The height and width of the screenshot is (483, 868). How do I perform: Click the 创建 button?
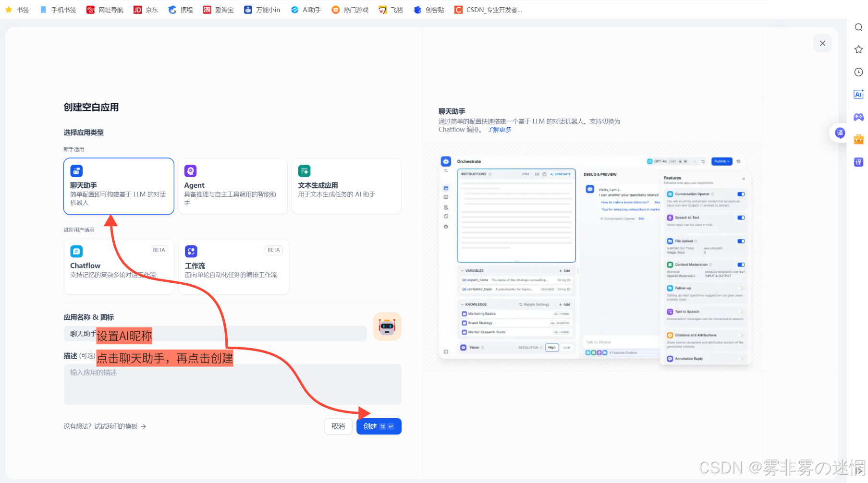[x=379, y=426]
